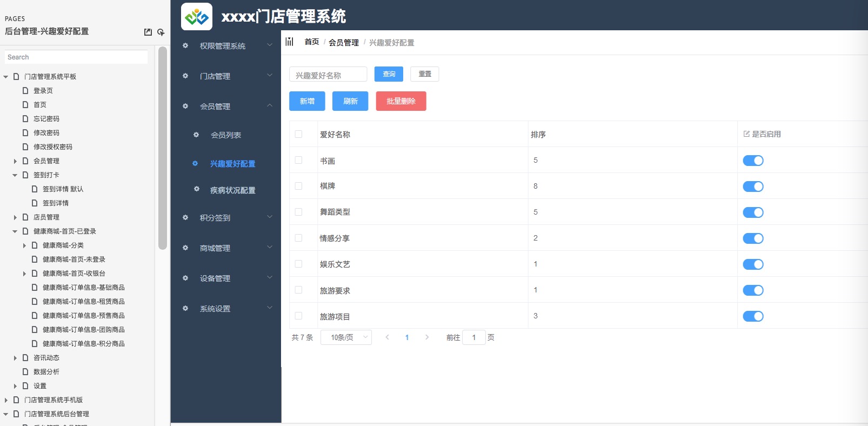Click 会员管理 in the breadcrumb

tap(344, 42)
